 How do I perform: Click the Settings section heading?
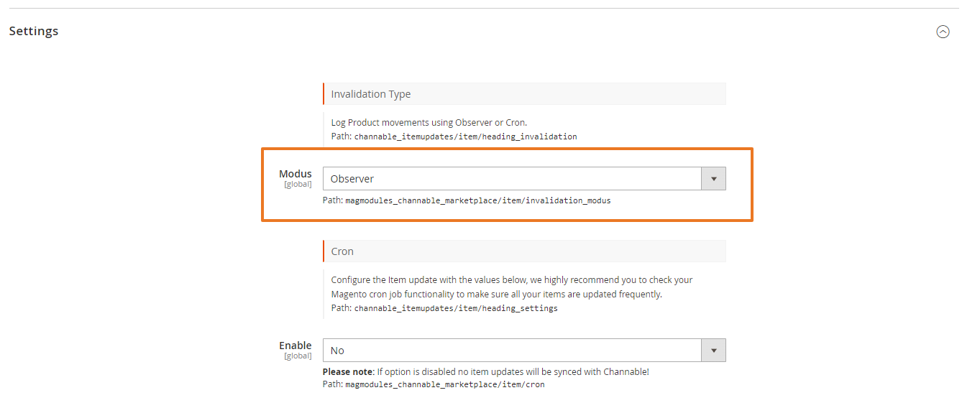(x=34, y=32)
